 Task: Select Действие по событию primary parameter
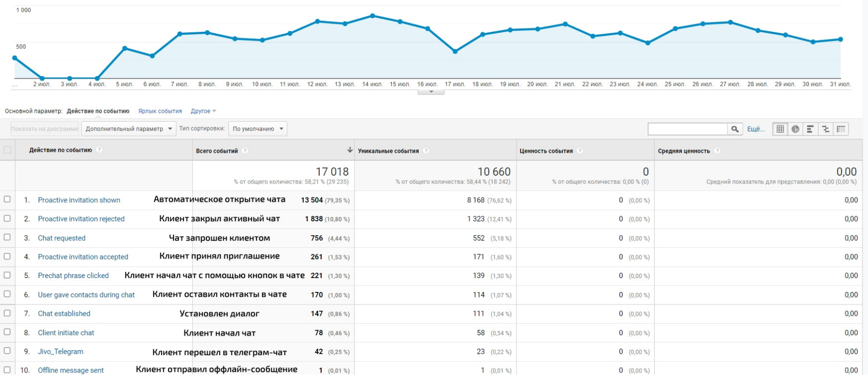98,111
